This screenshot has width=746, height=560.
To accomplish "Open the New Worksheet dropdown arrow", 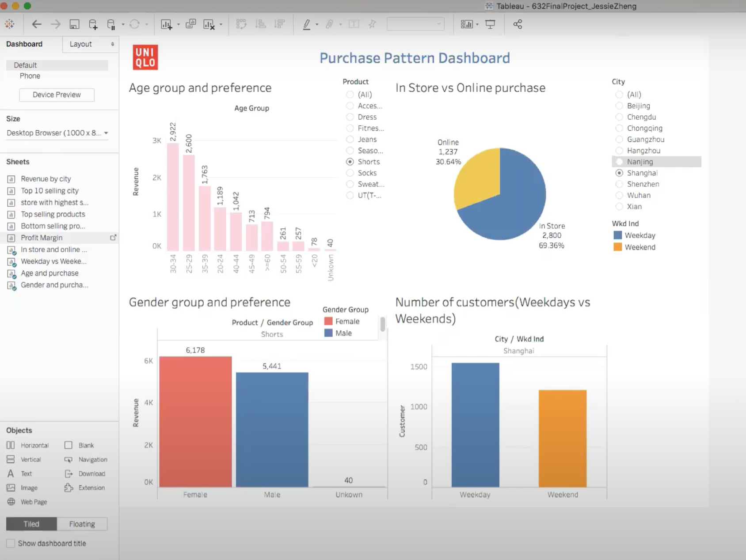I will click(178, 25).
